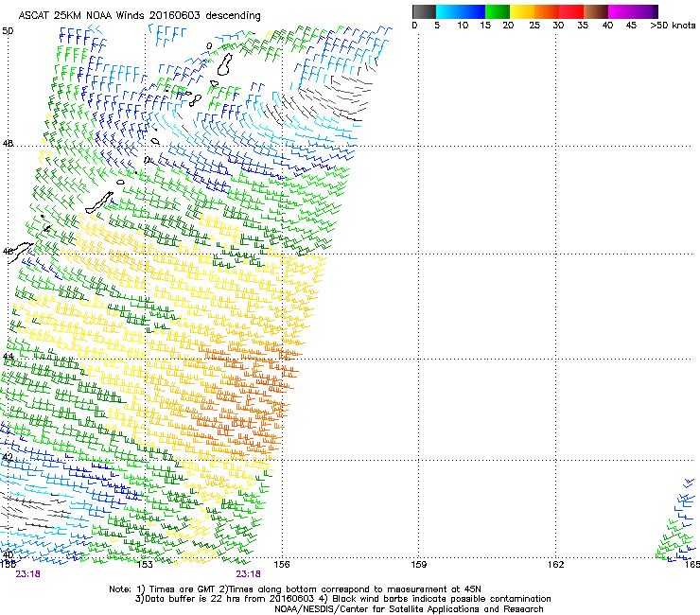
Task: Click the '45' legend scale label
Action: point(631,26)
